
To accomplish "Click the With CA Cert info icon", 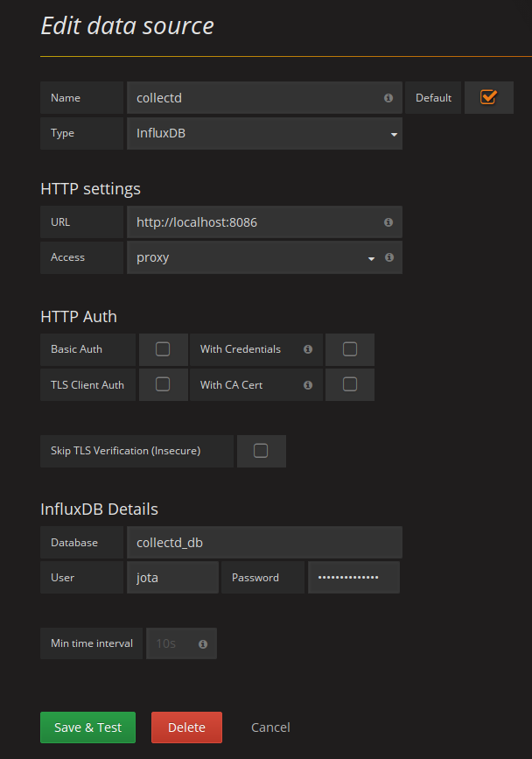I will pos(308,385).
